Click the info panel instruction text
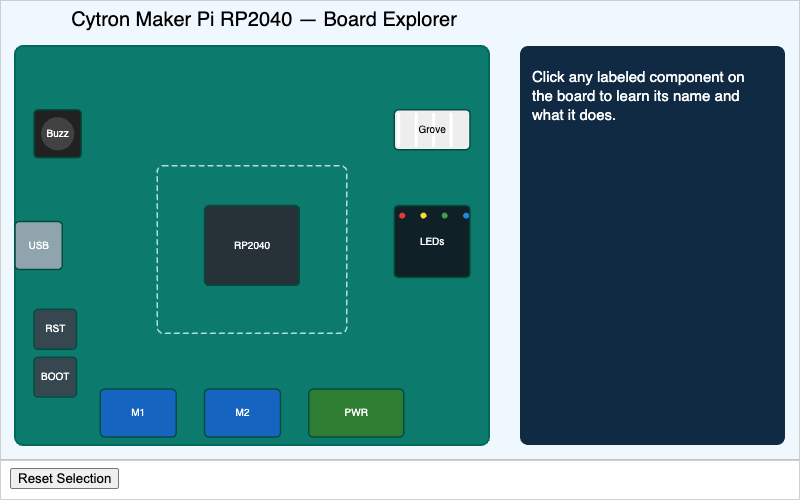The width and height of the screenshot is (800, 502). 638,96
